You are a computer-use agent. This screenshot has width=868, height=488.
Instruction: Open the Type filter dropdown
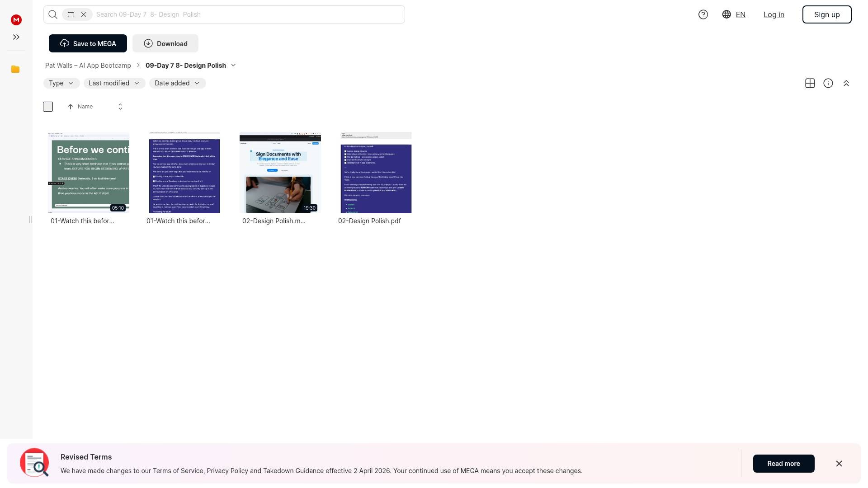point(61,83)
